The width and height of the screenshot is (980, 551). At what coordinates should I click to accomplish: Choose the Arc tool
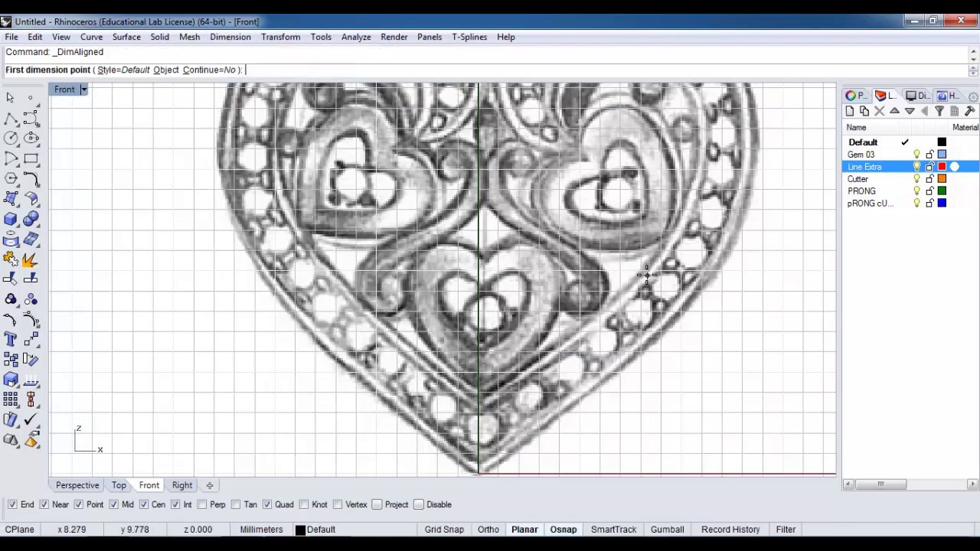pyautogui.click(x=11, y=158)
